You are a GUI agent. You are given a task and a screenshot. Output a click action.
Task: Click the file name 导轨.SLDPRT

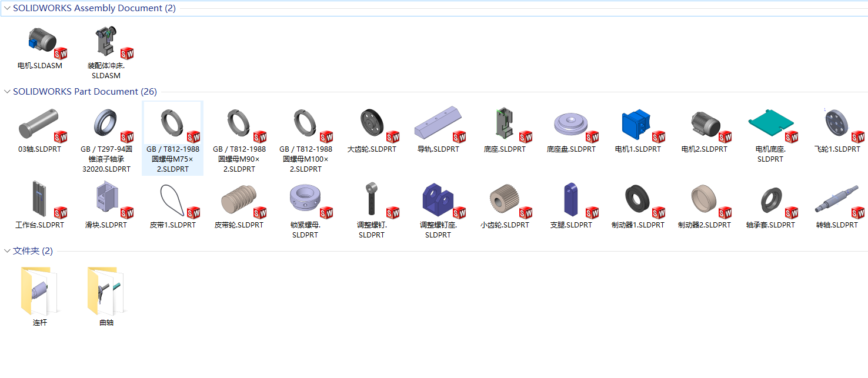(x=438, y=149)
